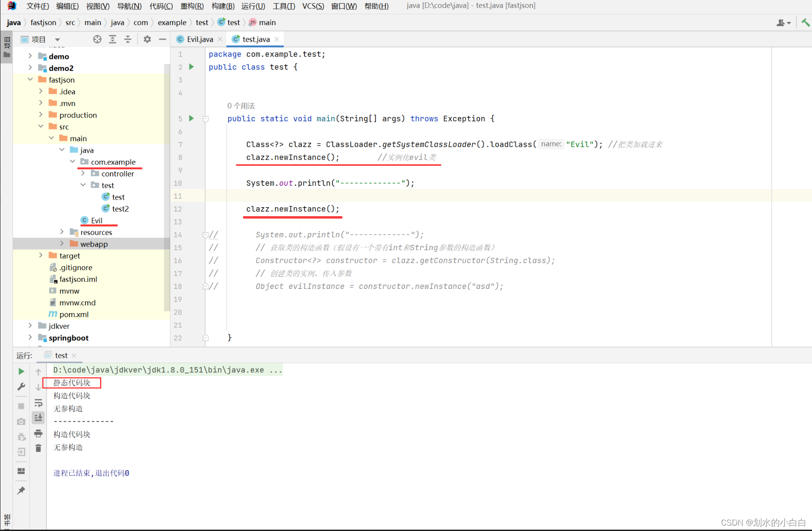Expand the .idea folder
Viewport: 812px width, 531px height.
[x=41, y=91]
